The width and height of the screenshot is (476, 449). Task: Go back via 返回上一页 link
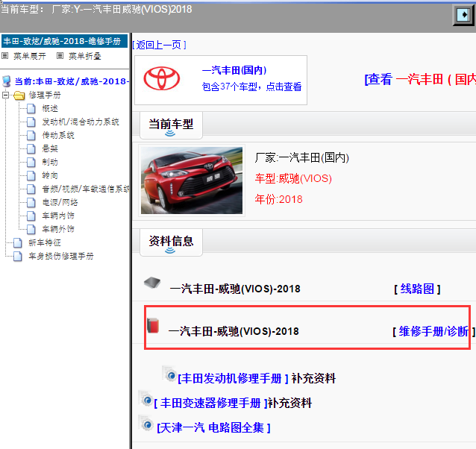pyautogui.click(x=159, y=45)
